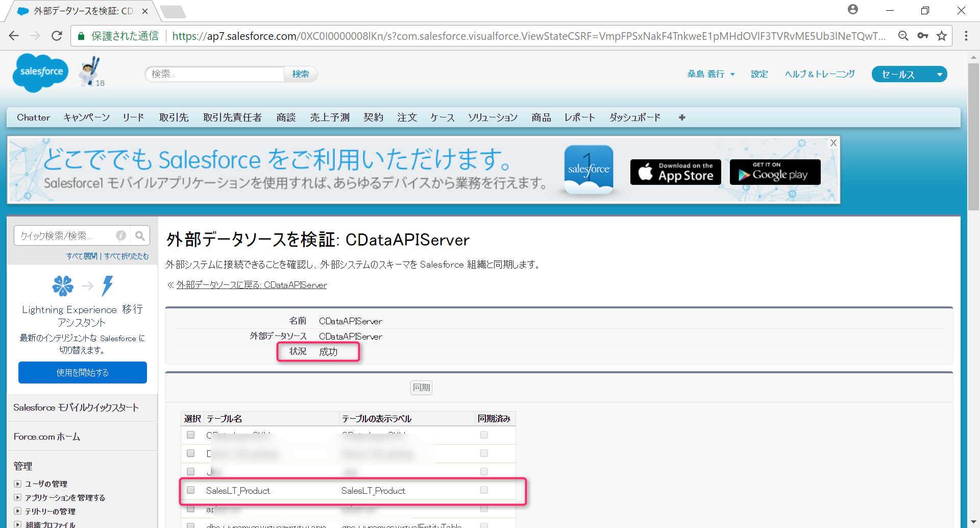The image size is (980, 528).
Task: Switch to the Chatter tab
Action: click(x=33, y=117)
